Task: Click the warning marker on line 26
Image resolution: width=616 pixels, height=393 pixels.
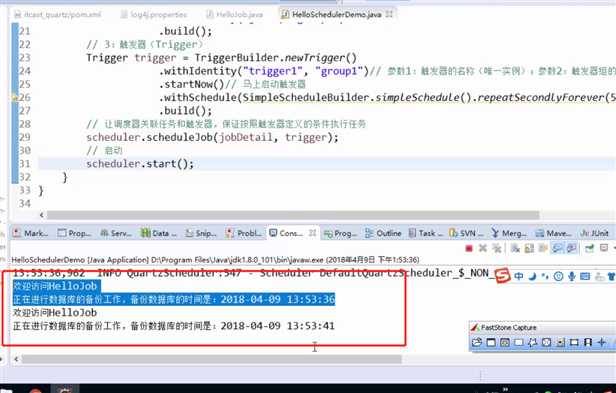Action: 15,97
